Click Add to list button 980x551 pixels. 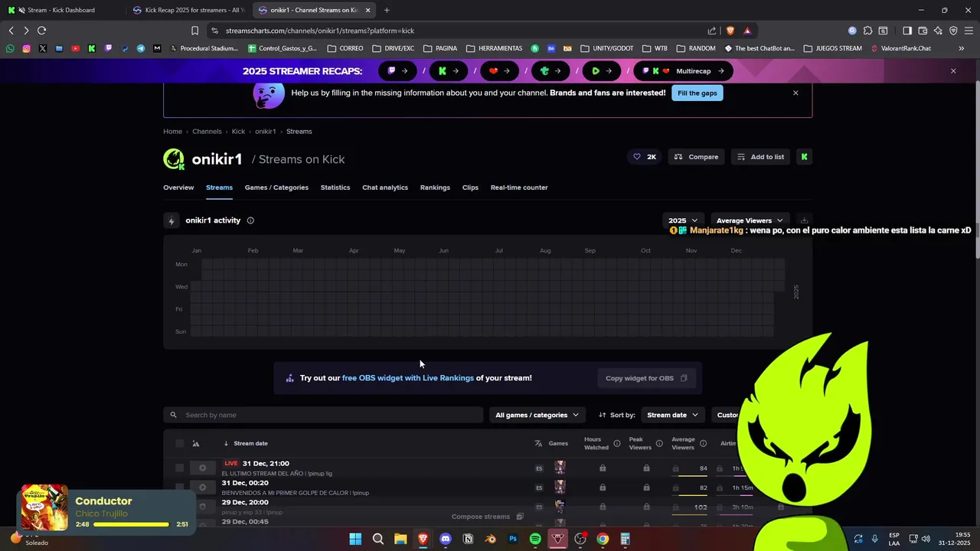pyautogui.click(x=760, y=157)
